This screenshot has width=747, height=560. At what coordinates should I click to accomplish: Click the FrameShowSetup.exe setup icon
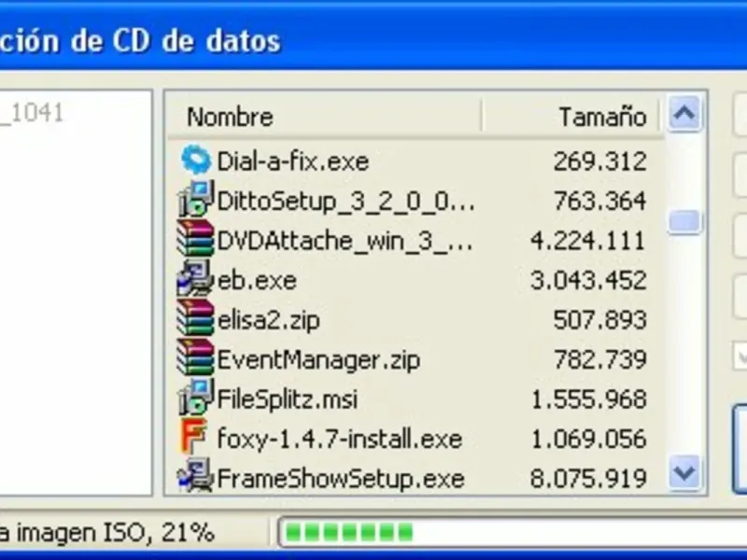point(195,476)
